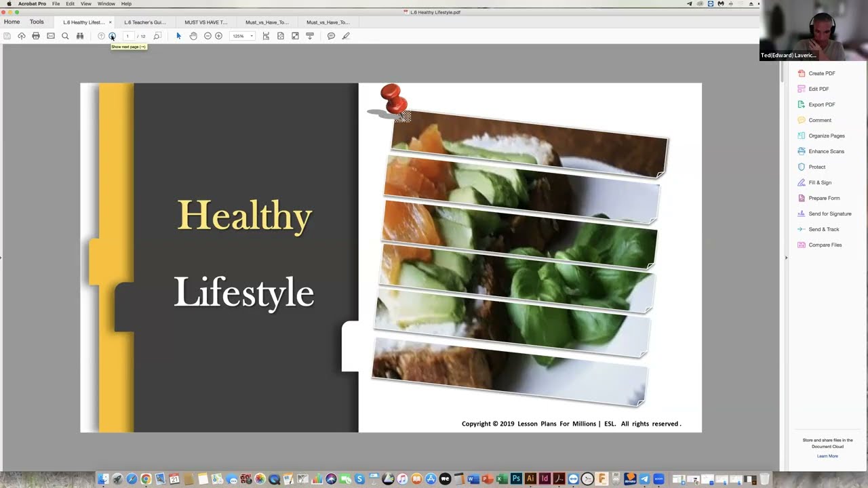
Task: Open the 125% zoom level dropdown
Action: (x=242, y=36)
